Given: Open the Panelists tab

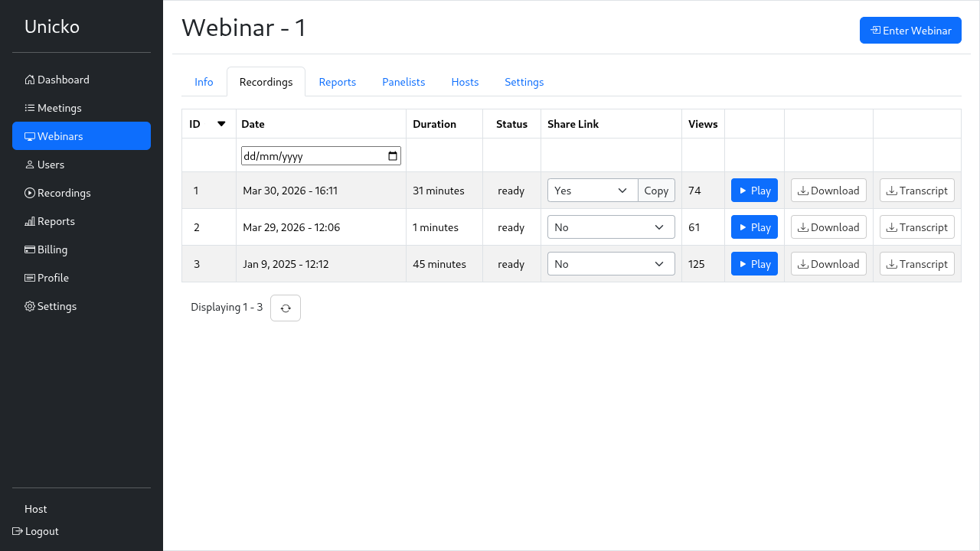Looking at the screenshot, I should (x=403, y=82).
